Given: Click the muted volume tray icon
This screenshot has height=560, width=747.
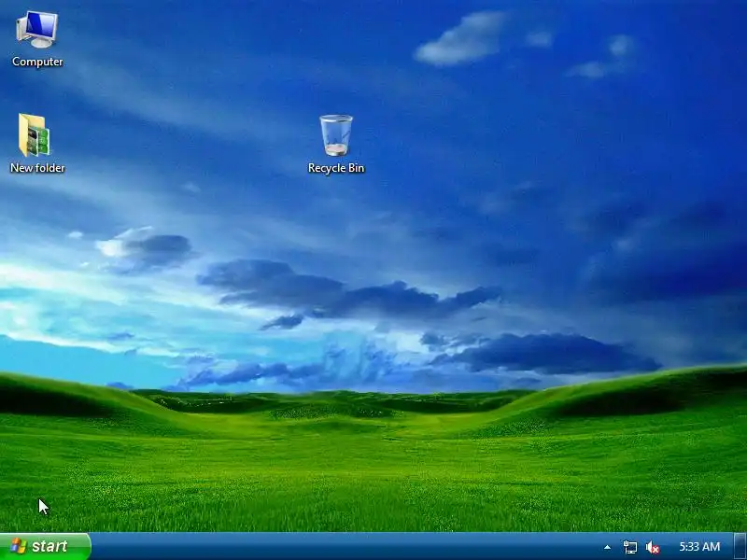Looking at the screenshot, I should coord(652,547).
